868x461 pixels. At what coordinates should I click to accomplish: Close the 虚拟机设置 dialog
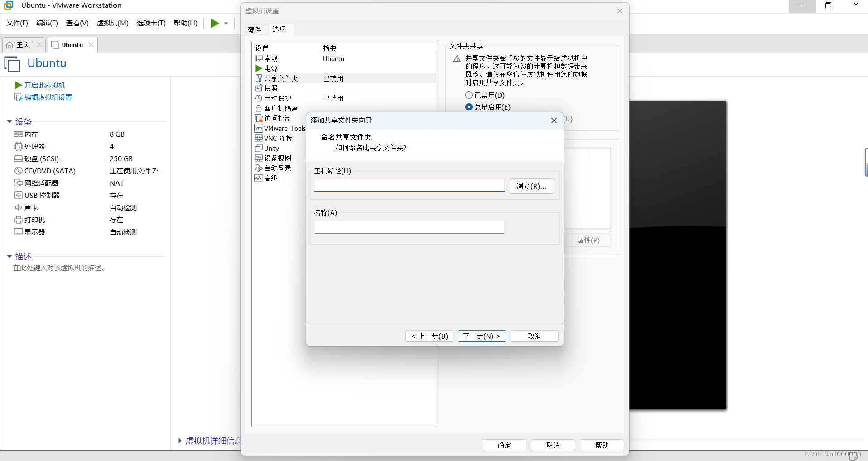[x=619, y=11]
